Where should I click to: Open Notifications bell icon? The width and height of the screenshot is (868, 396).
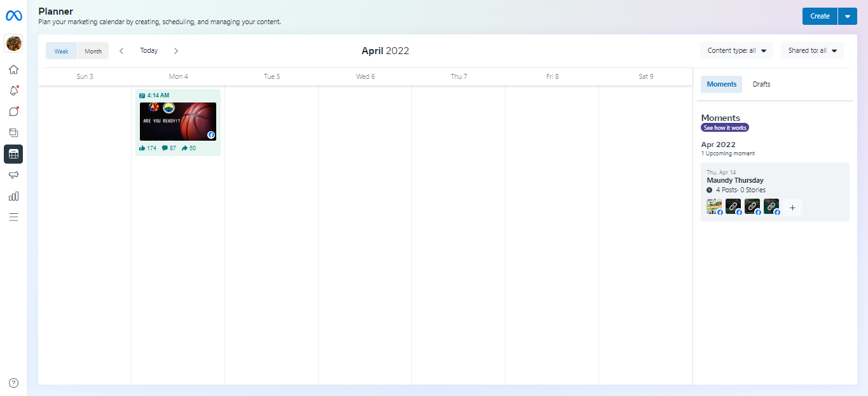coord(13,90)
